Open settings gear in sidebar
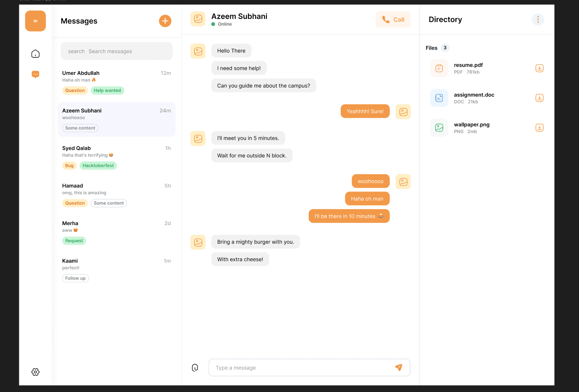The image size is (579, 392). point(35,372)
